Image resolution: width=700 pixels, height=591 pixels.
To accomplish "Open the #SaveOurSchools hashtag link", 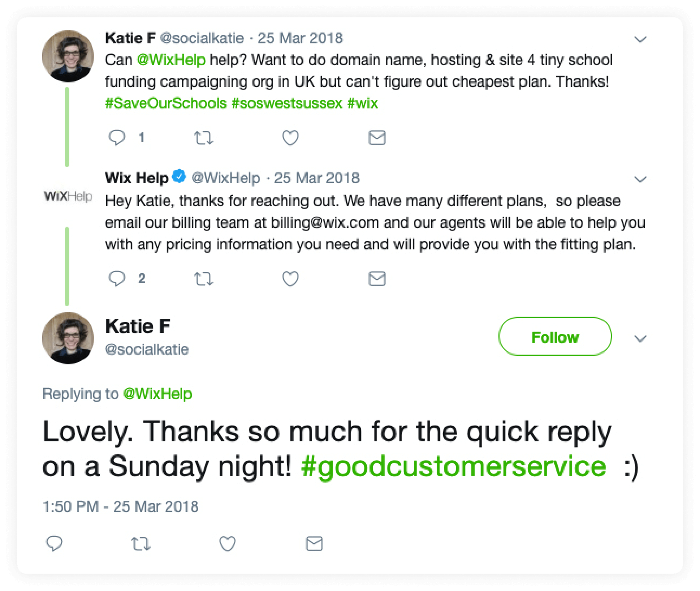I will pyautogui.click(x=166, y=103).
